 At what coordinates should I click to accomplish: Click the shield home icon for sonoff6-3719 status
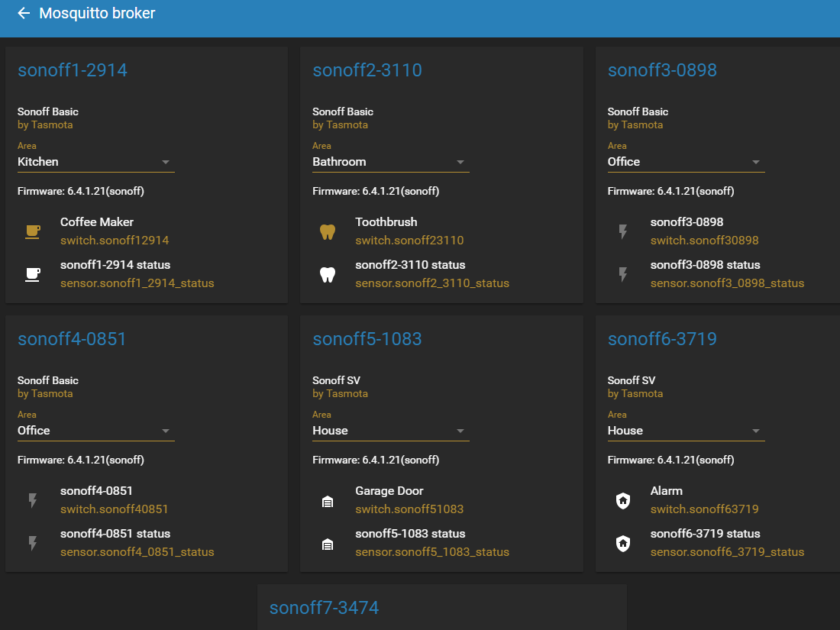coord(623,543)
